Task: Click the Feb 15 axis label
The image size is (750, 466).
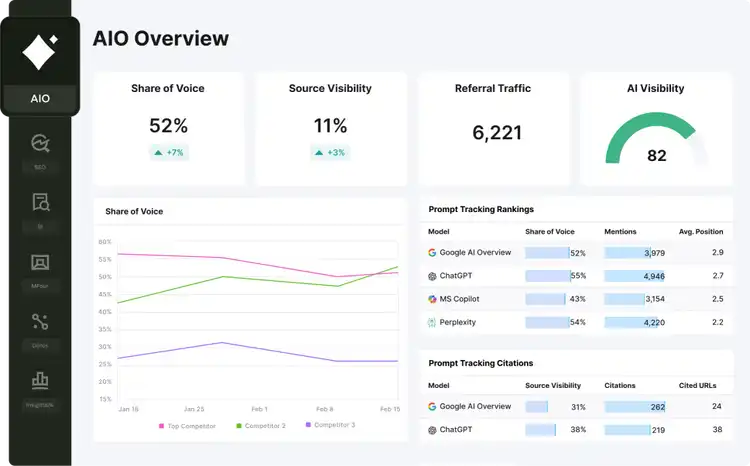Action: click(x=390, y=409)
